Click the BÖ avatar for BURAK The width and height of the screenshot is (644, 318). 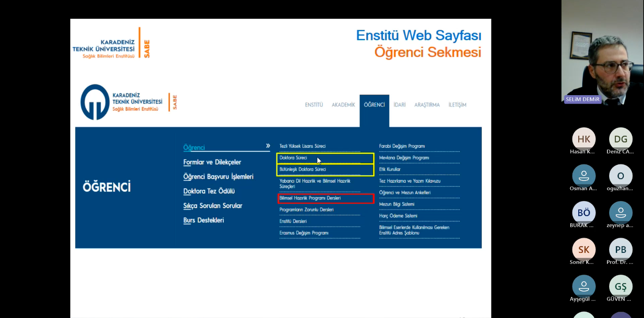click(584, 213)
